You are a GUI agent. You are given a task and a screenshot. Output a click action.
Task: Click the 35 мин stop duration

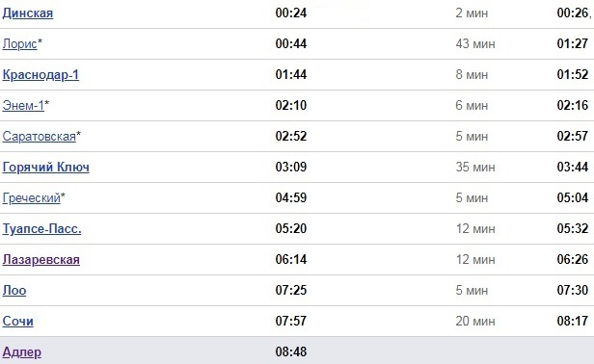coord(475,168)
